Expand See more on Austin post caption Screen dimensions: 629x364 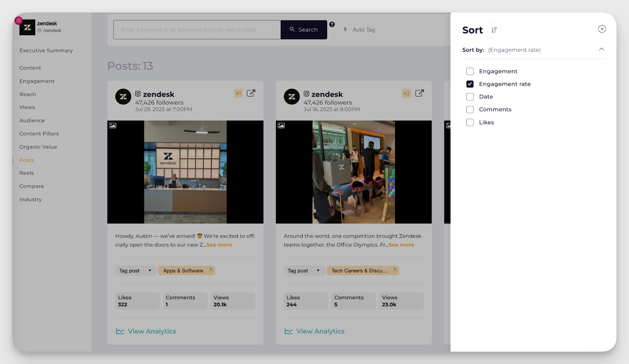click(219, 245)
